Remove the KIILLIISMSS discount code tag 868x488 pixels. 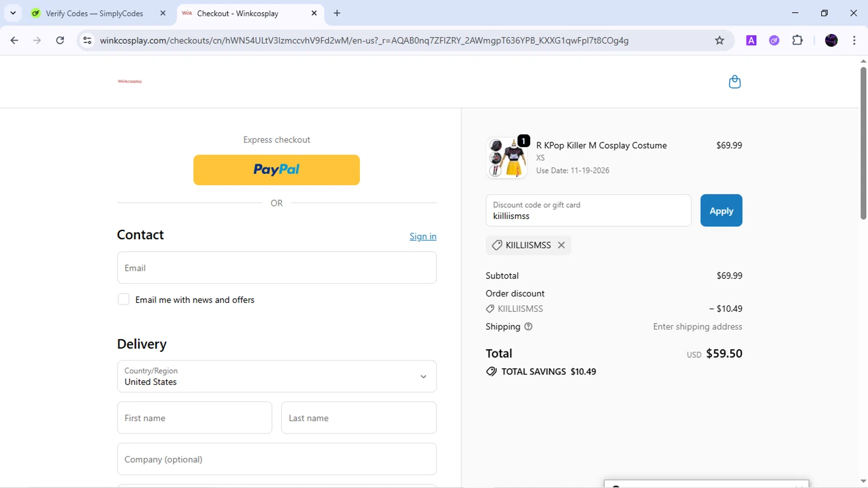pyautogui.click(x=561, y=245)
